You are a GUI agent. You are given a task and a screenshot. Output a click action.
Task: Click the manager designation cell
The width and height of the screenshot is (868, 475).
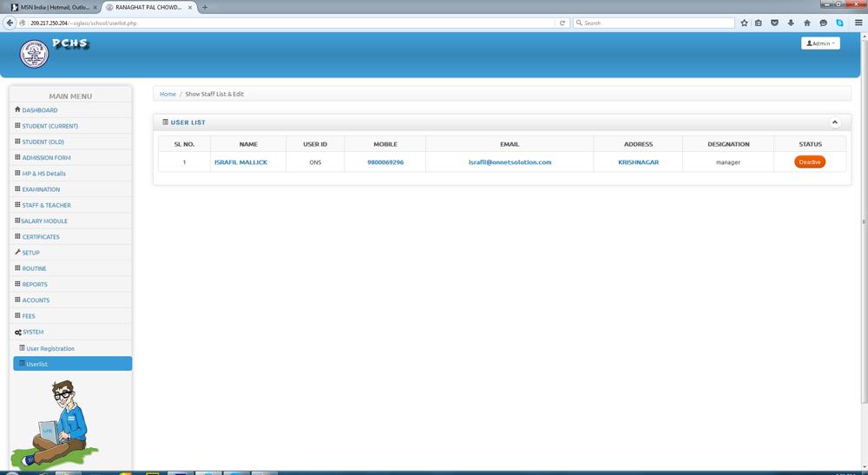(728, 162)
